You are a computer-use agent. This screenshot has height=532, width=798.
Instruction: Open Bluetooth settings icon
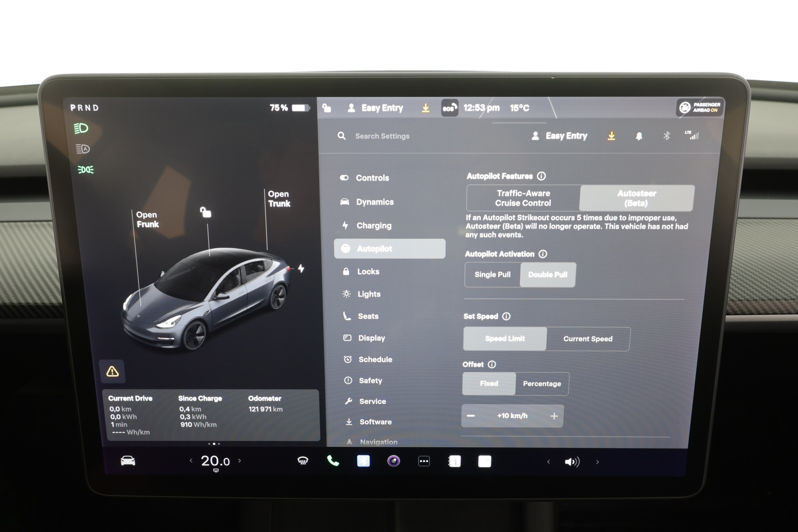point(666,135)
